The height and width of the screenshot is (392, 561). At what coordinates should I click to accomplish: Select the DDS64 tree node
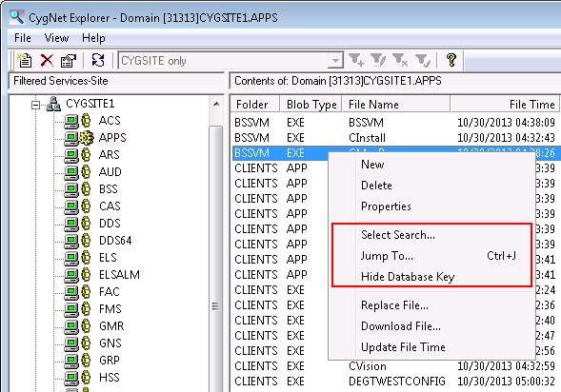[115, 241]
